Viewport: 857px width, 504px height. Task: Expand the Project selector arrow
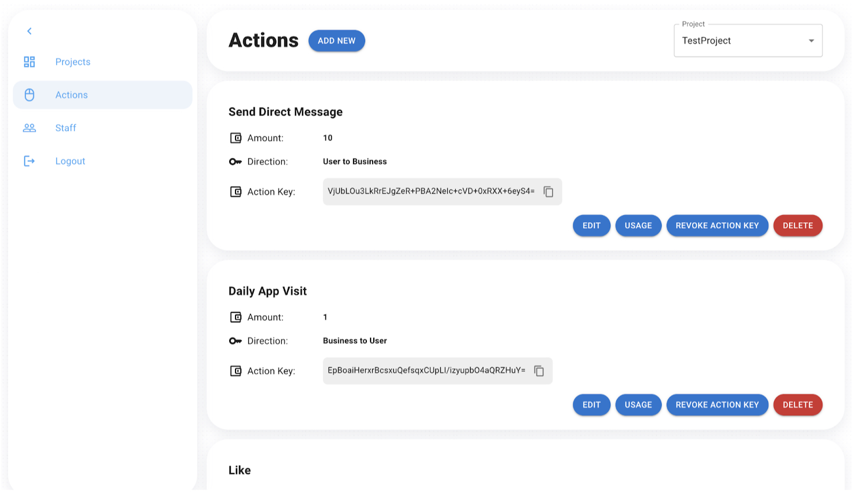click(811, 41)
